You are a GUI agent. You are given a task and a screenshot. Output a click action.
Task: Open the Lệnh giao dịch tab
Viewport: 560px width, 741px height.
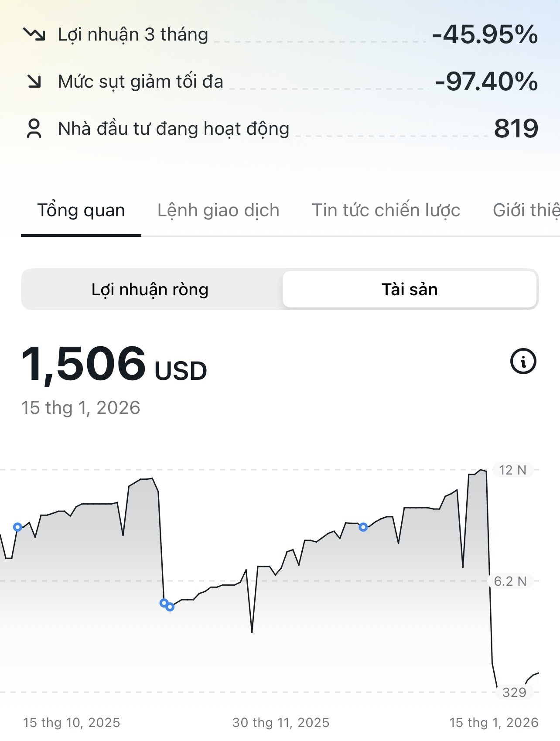coord(218,210)
